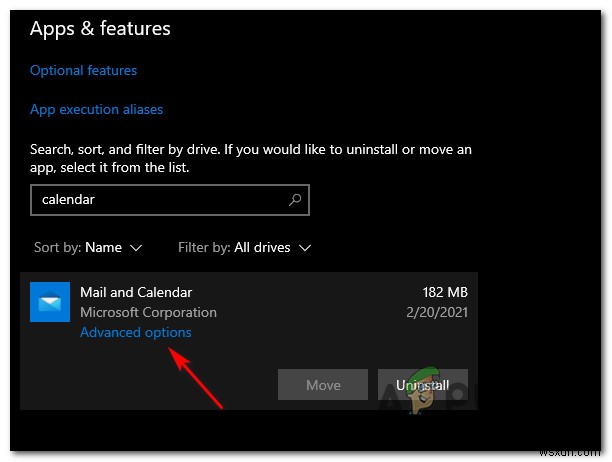Screen dimensions: 612x462
Task: Open the Filter by All drives dropdown
Action: [x=245, y=247]
